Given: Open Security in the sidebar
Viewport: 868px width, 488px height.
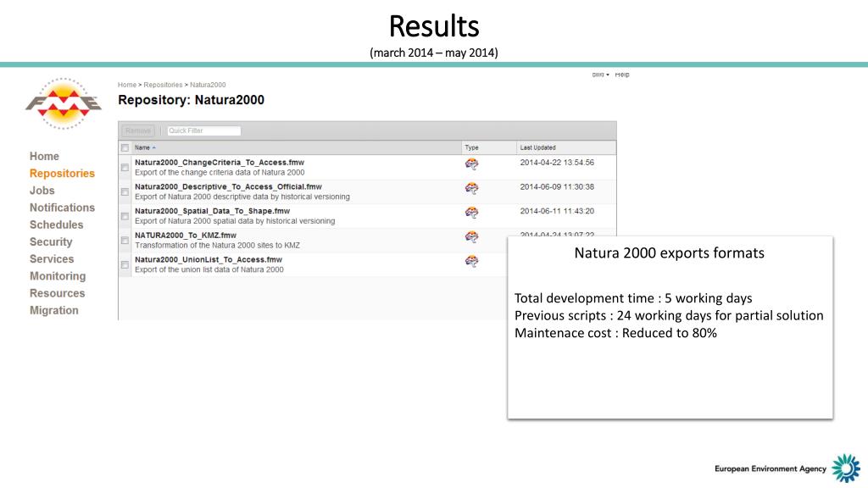Looking at the screenshot, I should click(x=51, y=241).
